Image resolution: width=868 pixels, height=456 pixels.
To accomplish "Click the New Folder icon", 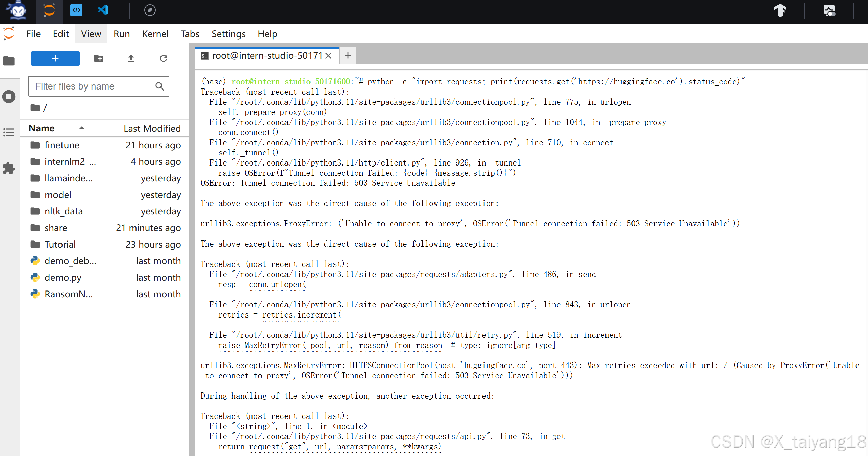I will click(99, 58).
